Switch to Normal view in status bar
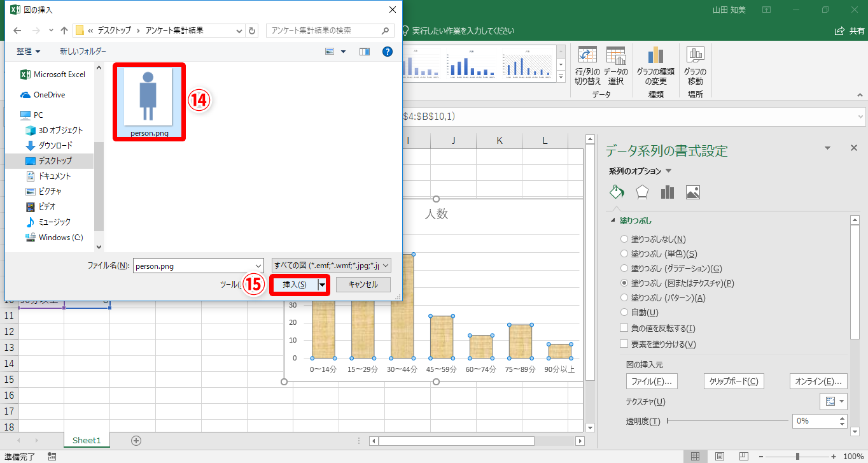This screenshot has width=868, height=463. (696, 456)
